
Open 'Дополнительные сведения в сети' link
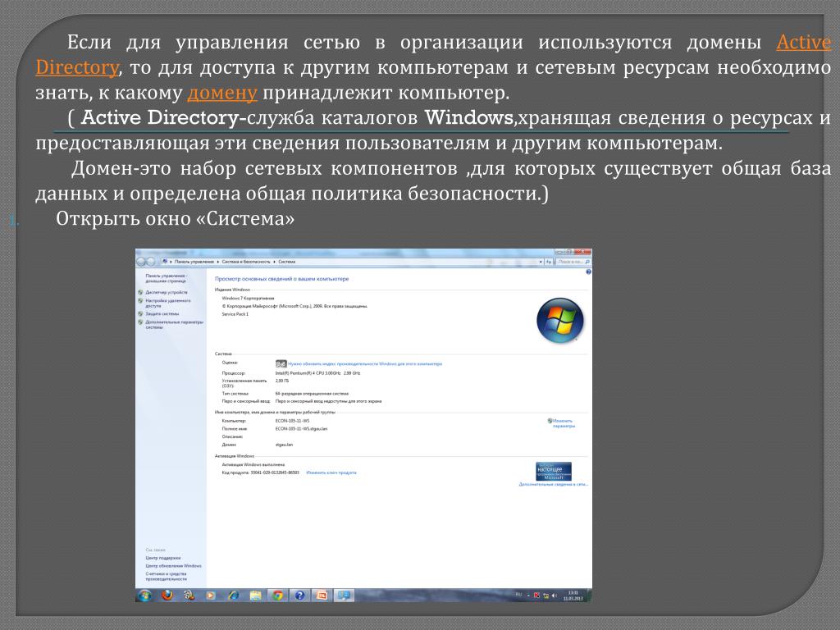point(554,484)
